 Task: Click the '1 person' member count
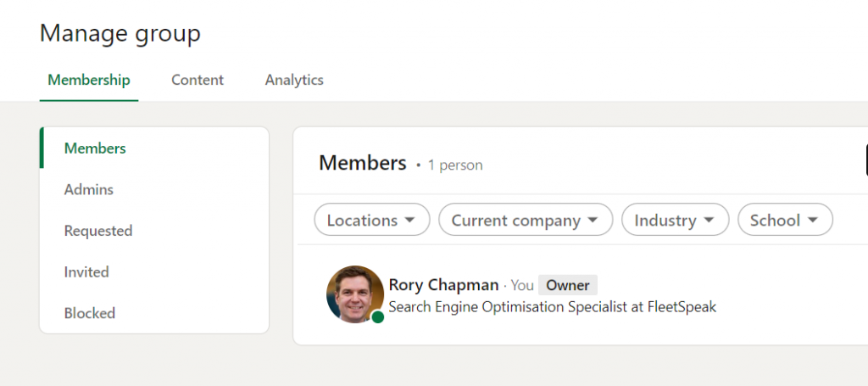click(455, 165)
